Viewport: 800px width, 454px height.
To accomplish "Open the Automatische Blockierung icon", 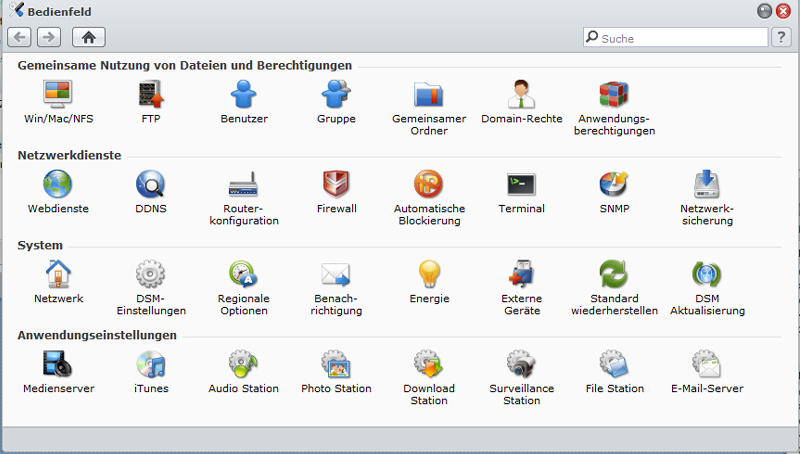I will point(429,184).
